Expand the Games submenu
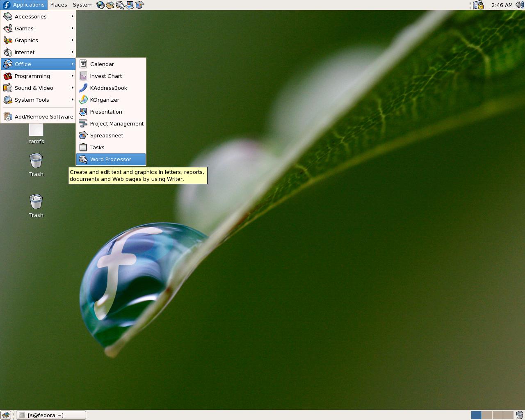The height and width of the screenshot is (420, 525). (38, 28)
